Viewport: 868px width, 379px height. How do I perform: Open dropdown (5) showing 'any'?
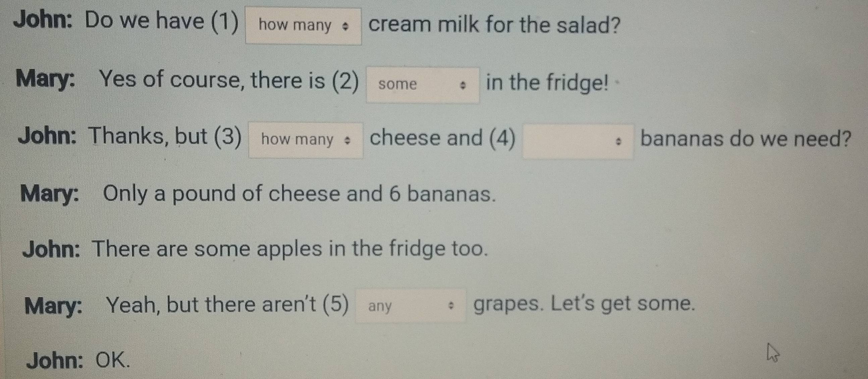tap(411, 305)
